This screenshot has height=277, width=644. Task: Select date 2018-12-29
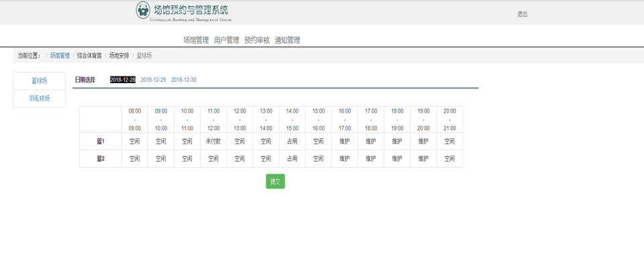(x=153, y=80)
